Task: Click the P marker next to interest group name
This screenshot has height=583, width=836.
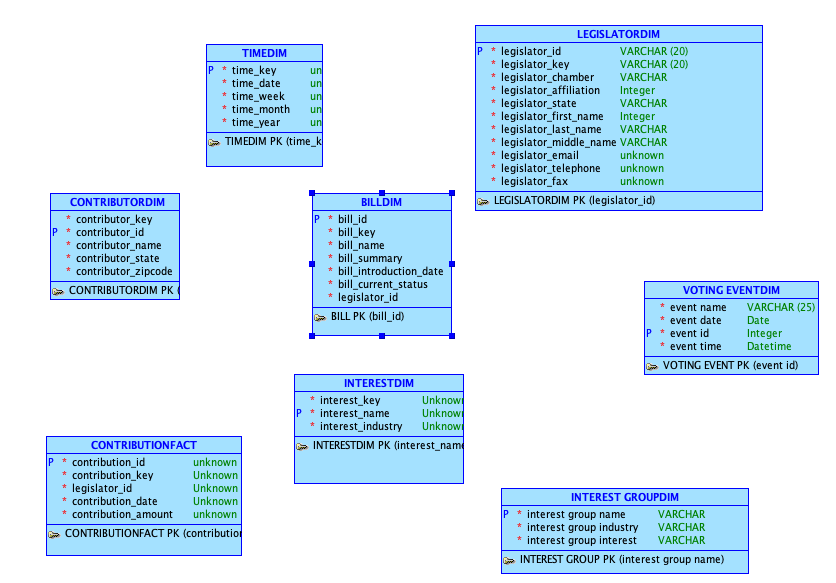Action: 506,514
